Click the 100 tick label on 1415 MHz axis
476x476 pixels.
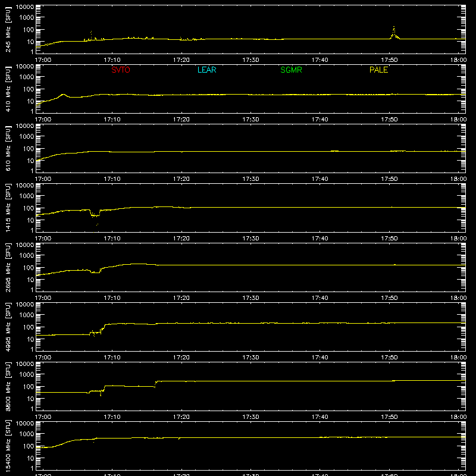coord(29,208)
